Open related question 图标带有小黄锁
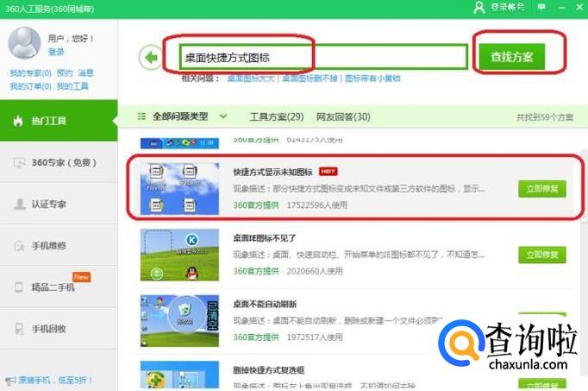Viewport: 588px width, 391px height. [x=372, y=79]
